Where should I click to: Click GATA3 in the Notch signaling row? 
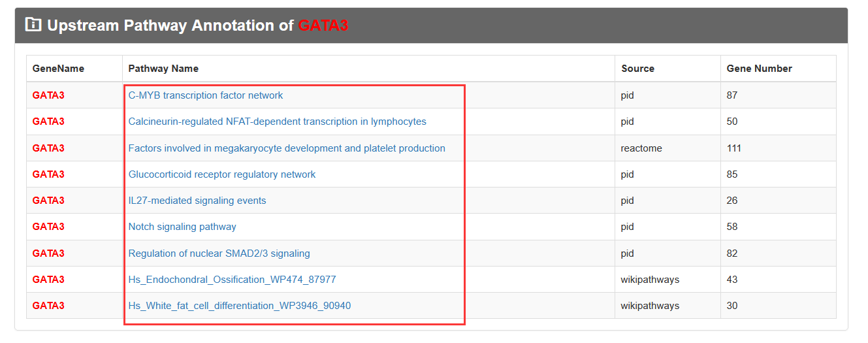tap(48, 227)
